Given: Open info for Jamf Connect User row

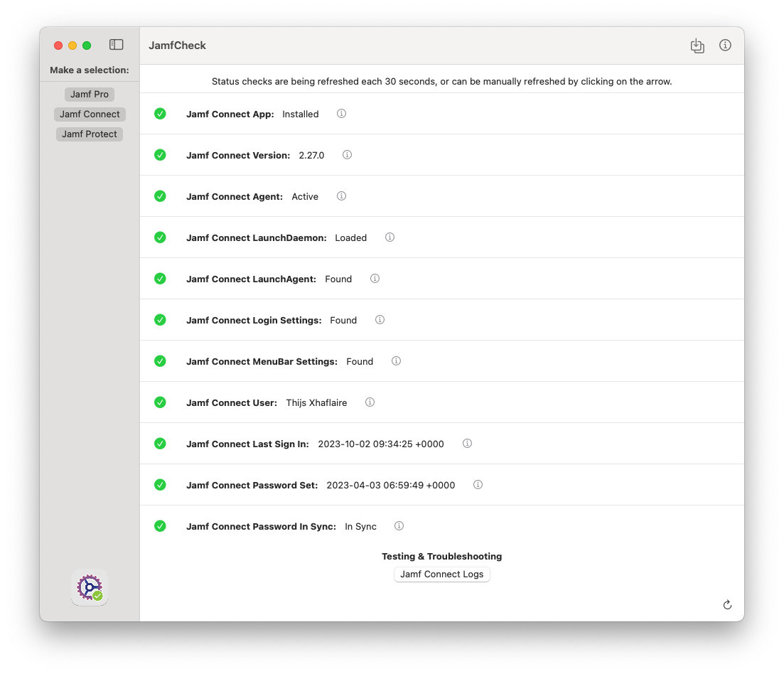Looking at the screenshot, I should [370, 402].
